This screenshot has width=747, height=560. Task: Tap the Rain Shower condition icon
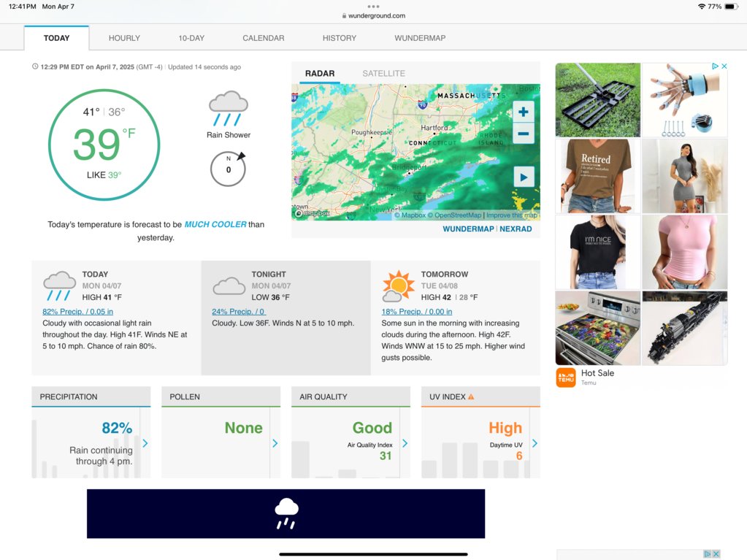[229, 109]
